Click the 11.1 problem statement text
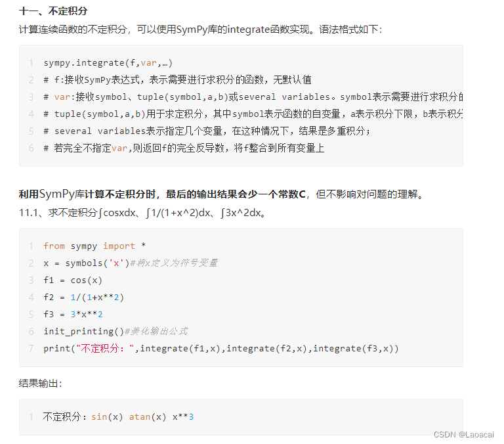Image resolution: width=504 pixels, height=444 pixels. point(142,213)
